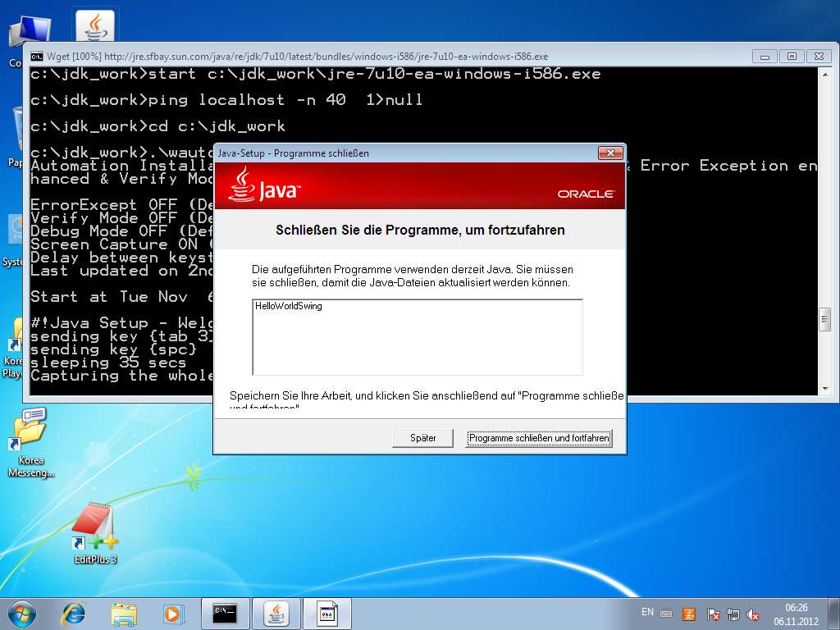Image resolution: width=840 pixels, height=630 pixels.
Task: Click the clock showing 06:26 in taskbar
Action: 797,614
